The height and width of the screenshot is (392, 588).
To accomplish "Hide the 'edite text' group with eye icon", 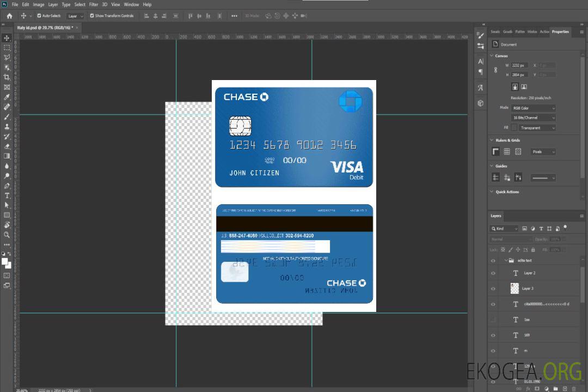I will [x=493, y=261].
